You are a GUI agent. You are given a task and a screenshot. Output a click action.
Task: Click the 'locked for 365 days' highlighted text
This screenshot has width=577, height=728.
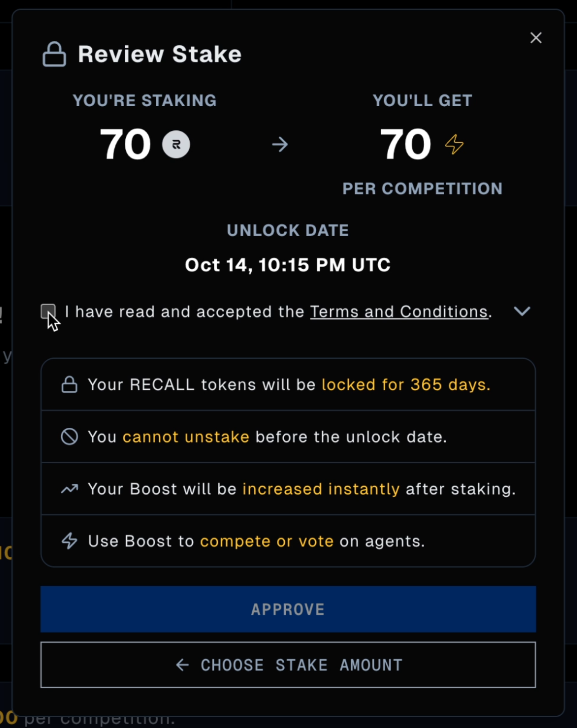pos(406,385)
